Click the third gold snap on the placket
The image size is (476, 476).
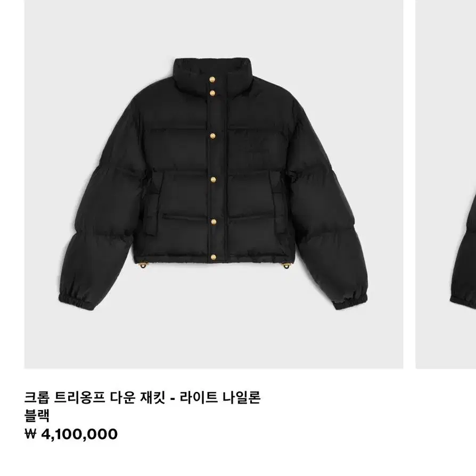coord(212,136)
